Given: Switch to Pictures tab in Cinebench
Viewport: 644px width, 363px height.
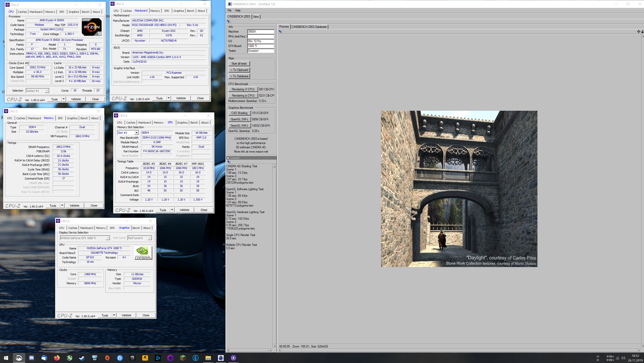Looking at the screenshot, I should [284, 27].
